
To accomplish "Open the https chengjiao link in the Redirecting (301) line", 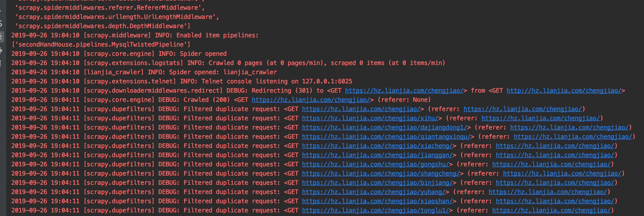I will (x=404, y=91).
